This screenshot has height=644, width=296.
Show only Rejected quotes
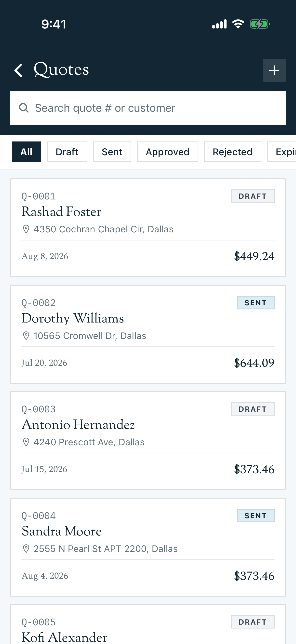pos(232,152)
